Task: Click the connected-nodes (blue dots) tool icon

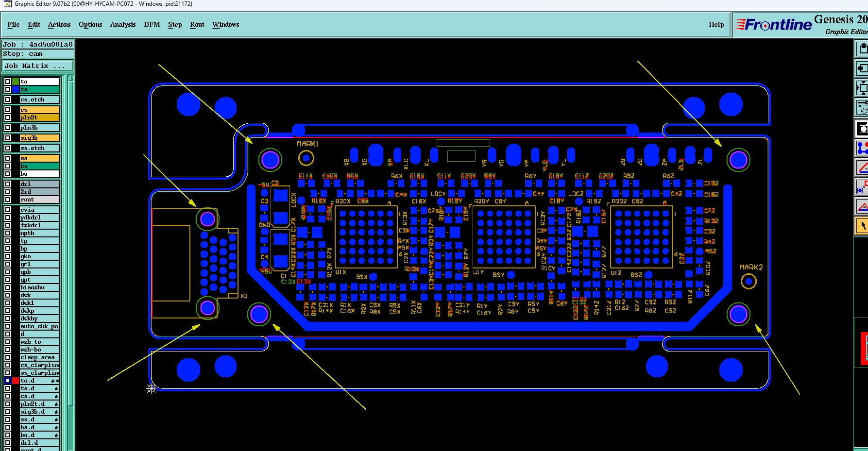Action: [x=862, y=148]
